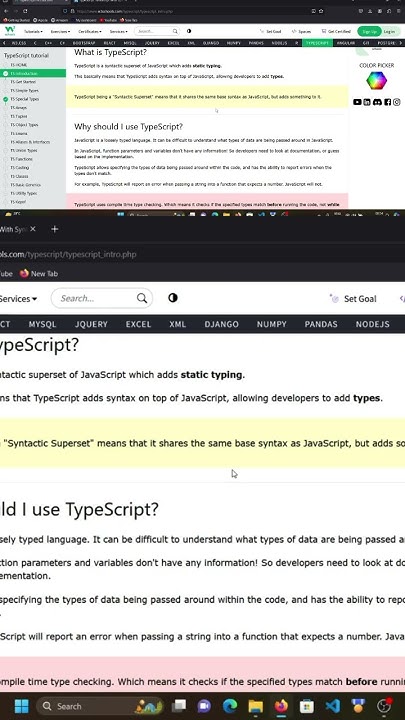Click Get Certified in the small overview header

coord(336,31)
